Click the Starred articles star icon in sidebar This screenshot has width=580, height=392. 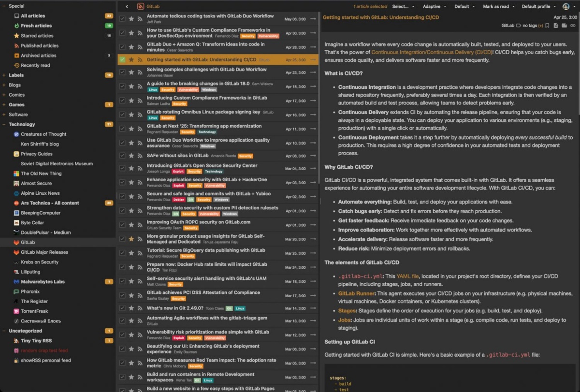[x=16, y=36]
